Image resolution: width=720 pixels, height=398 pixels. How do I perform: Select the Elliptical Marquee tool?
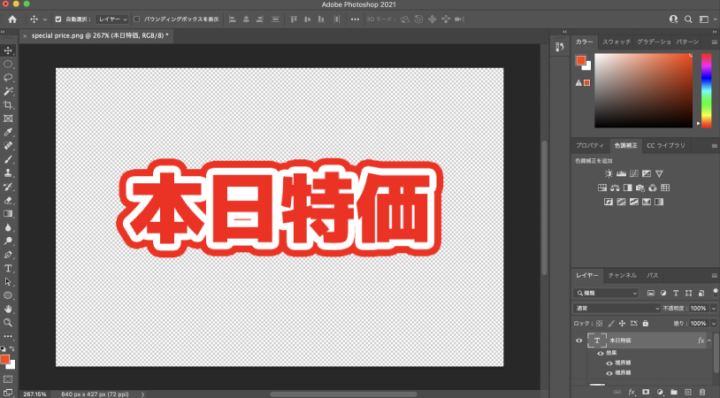pos(8,64)
